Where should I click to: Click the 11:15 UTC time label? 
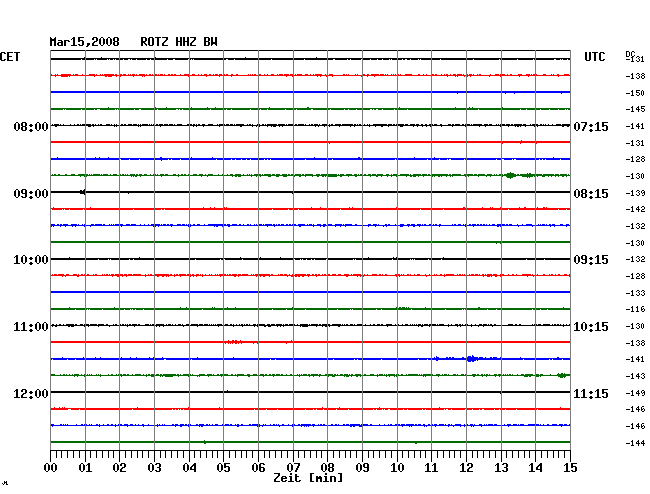coord(591,393)
